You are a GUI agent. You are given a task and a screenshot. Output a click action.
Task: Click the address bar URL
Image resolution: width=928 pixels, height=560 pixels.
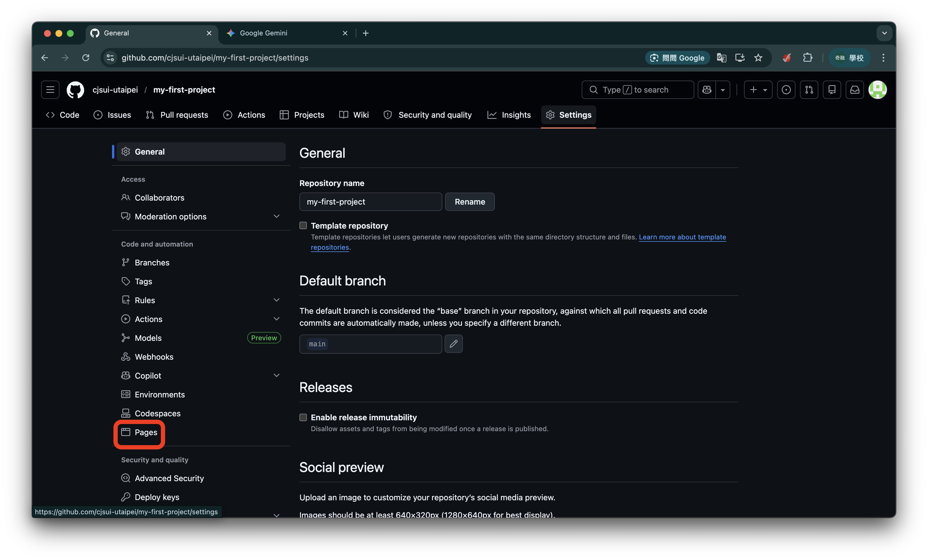click(x=215, y=58)
